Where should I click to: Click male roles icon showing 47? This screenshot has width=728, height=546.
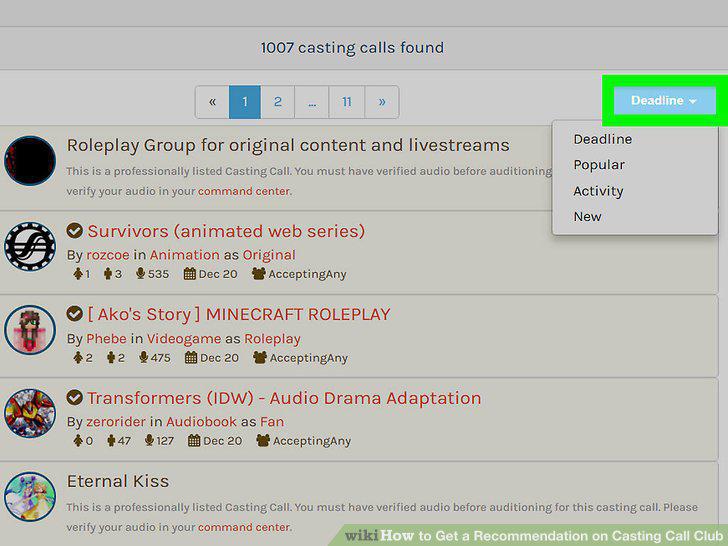coord(111,440)
